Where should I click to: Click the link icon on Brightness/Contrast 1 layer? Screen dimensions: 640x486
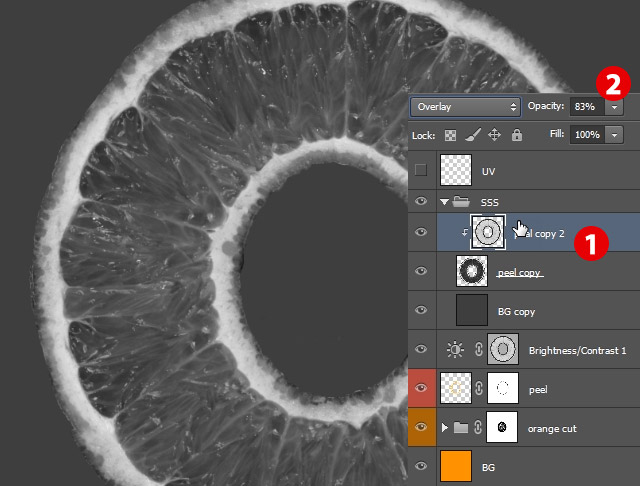(478, 349)
